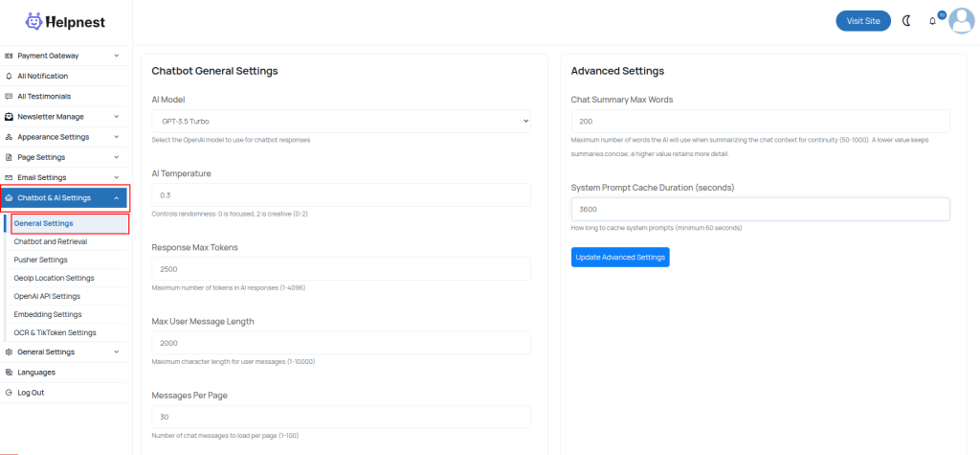980x455 pixels.
Task: Open the notifications bell icon
Action: 933,21
